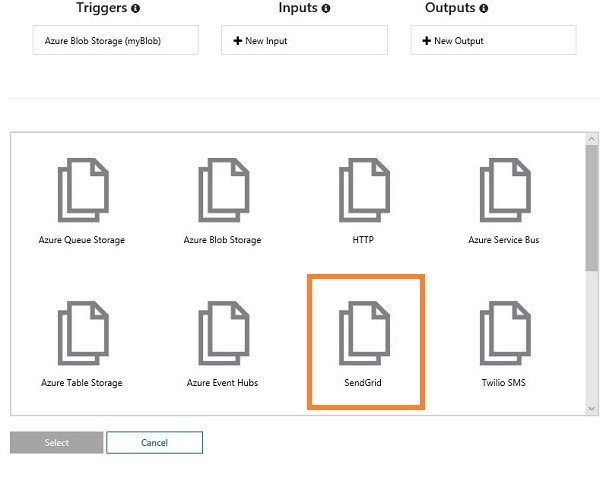The height and width of the screenshot is (490, 600).
Task: Click the scroll down arrow
Action: [592, 406]
